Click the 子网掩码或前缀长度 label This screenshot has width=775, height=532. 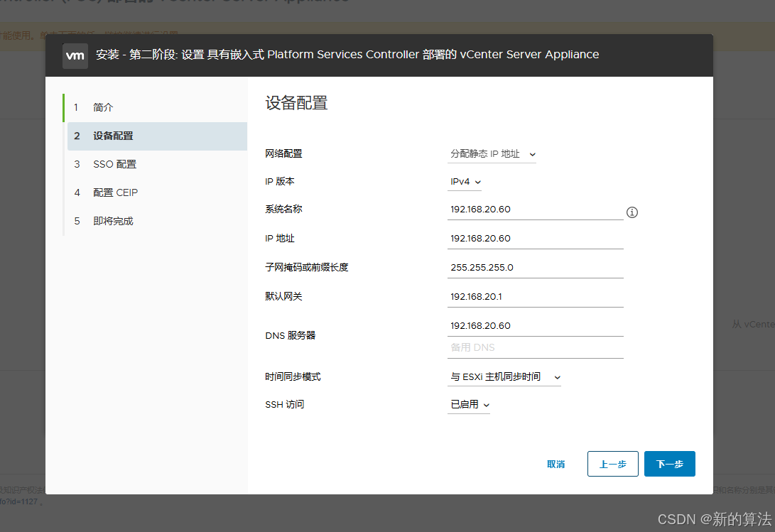pos(306,268)
